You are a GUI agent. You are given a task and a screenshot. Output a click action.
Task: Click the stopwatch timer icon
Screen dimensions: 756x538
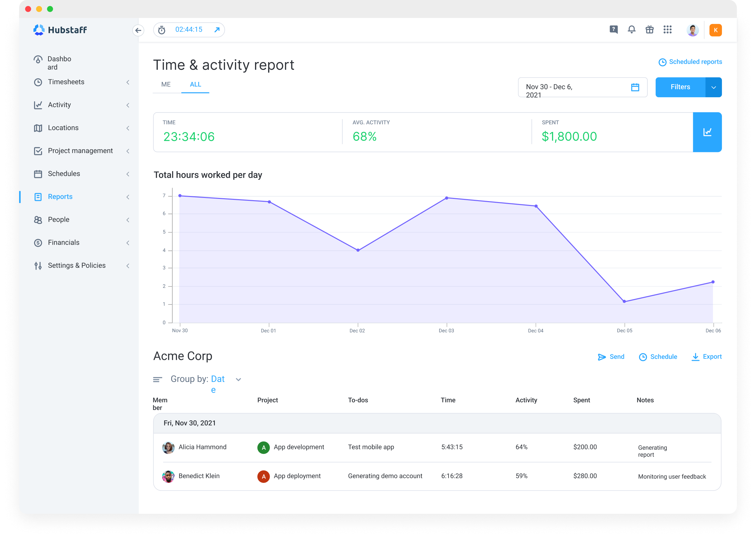pos(161,30)
